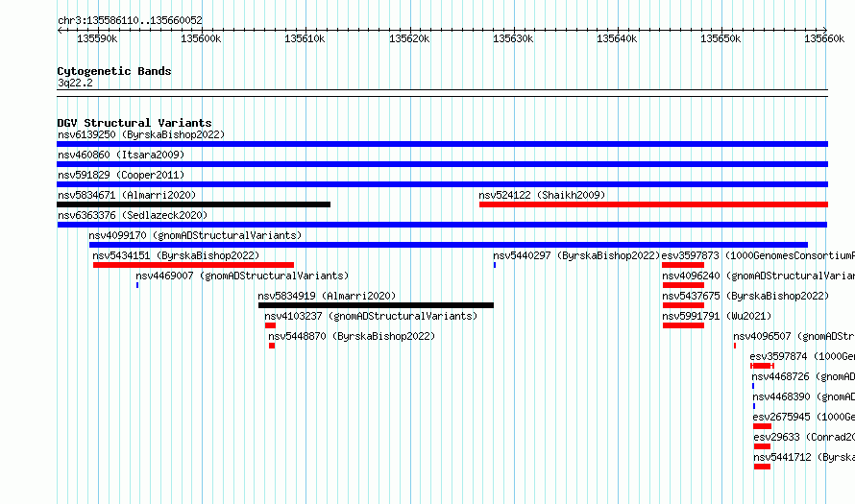The image size is (855, 504).
Task: Click the 135590k ruler tick label
Action: pyautogui.click(x=97, y=38)
